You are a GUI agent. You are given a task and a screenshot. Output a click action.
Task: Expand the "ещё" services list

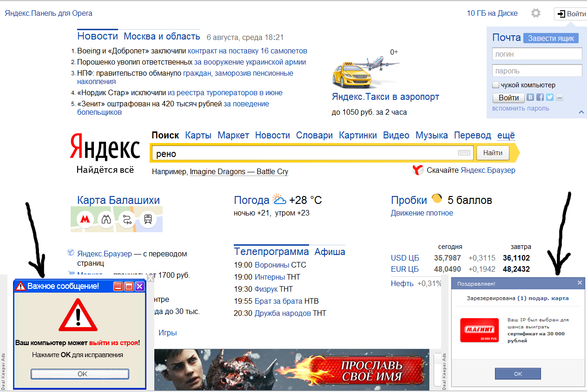506,135
